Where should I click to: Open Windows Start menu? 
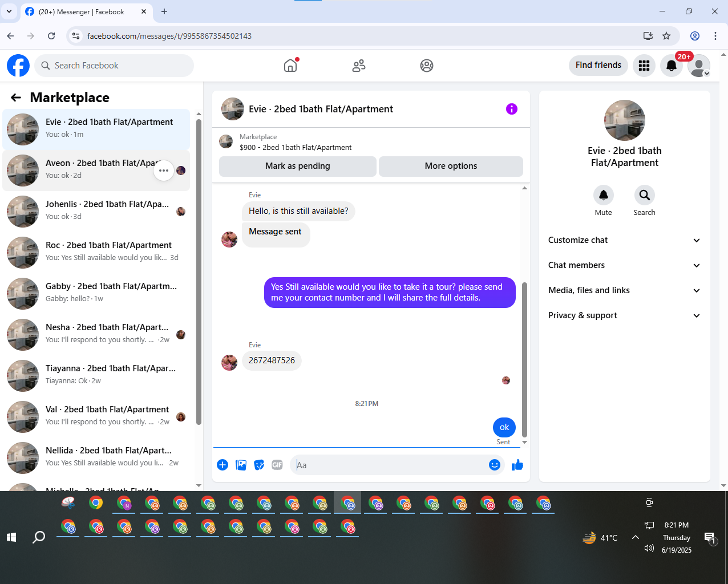coord(11,537)
